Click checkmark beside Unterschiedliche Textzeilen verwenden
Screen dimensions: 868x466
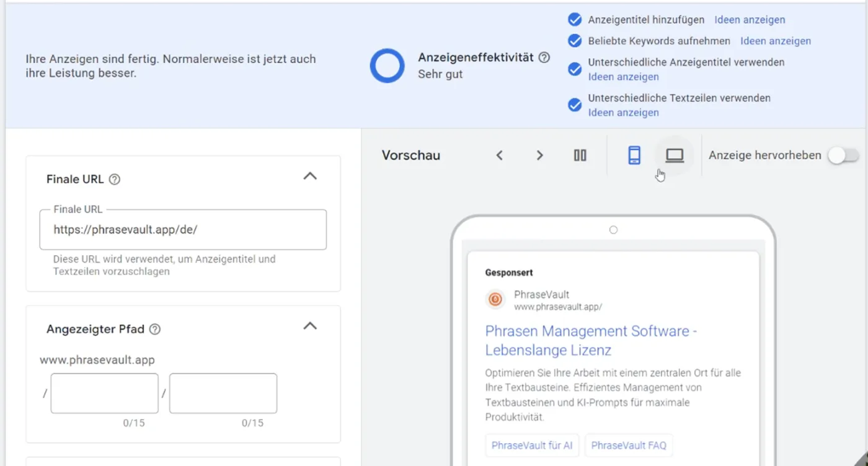coord(575,105)
